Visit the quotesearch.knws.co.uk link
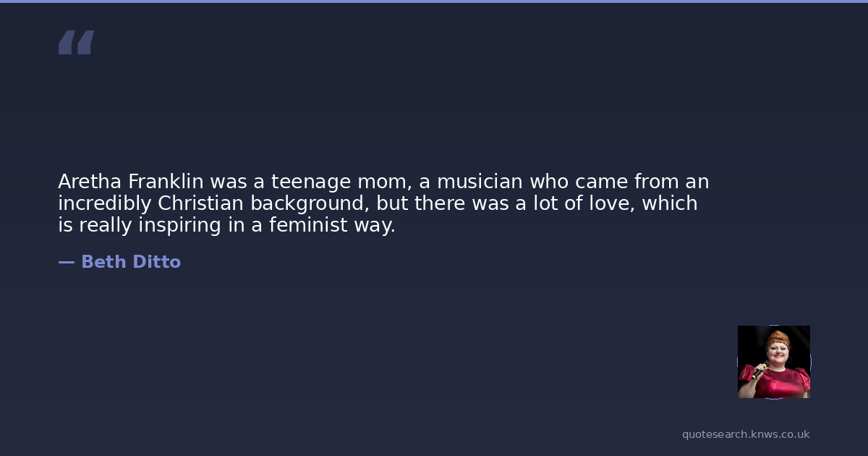 (x=746, y=434)
